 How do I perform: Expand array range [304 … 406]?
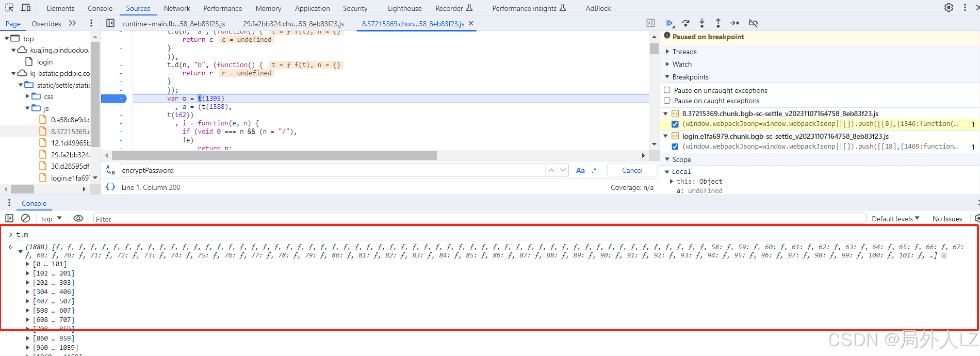tap(28, 292)
